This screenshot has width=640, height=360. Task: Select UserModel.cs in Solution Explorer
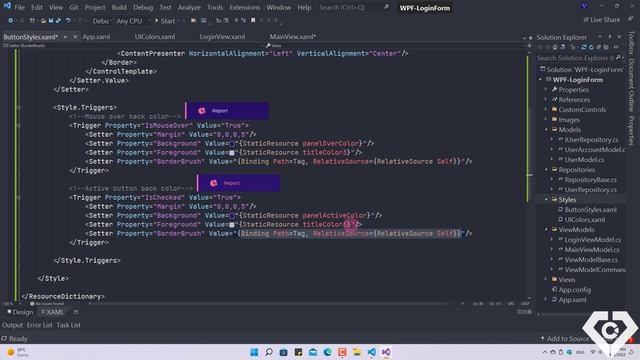point(584,160)
